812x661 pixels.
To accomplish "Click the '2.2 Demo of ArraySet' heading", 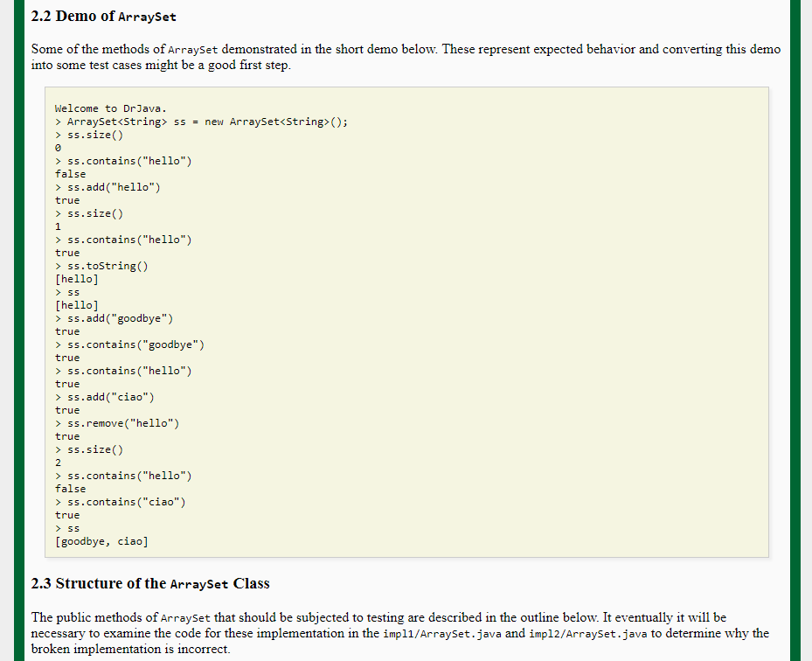I will coord(103,17).
